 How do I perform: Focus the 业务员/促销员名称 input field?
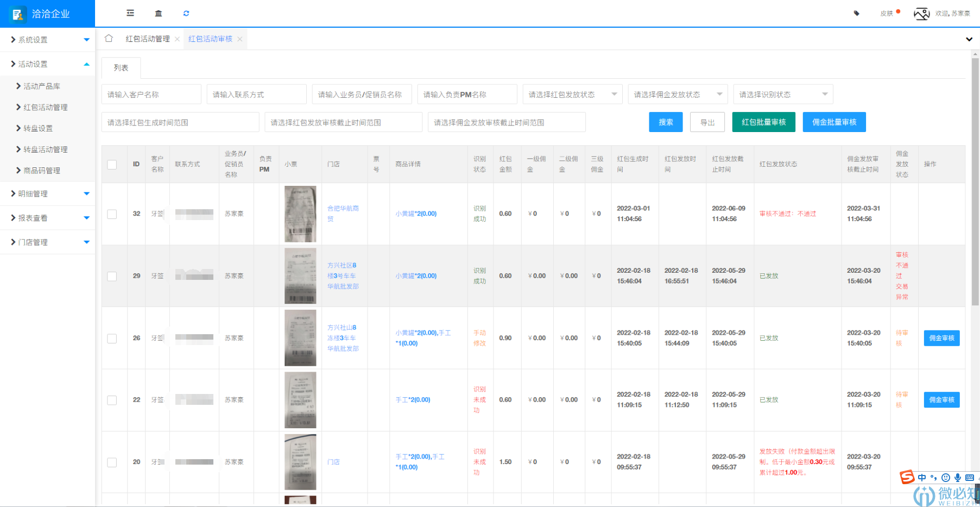point(362,94)
